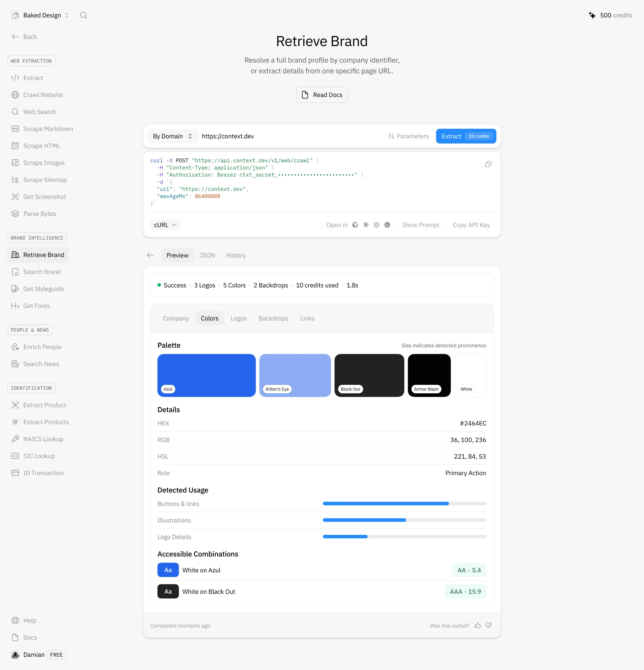Open the Parameters panel
This screenshot has width=644, height=670.
408,136
